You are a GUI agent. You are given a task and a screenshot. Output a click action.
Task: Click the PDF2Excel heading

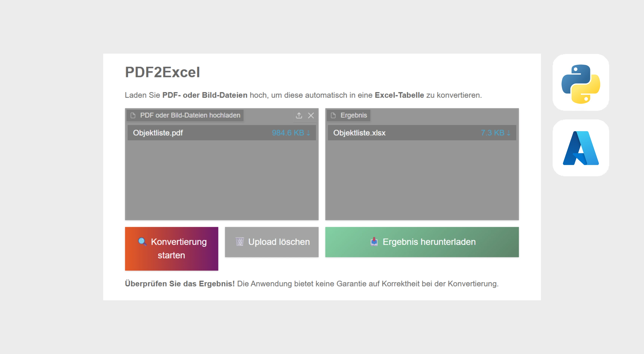tap(163, 72)
